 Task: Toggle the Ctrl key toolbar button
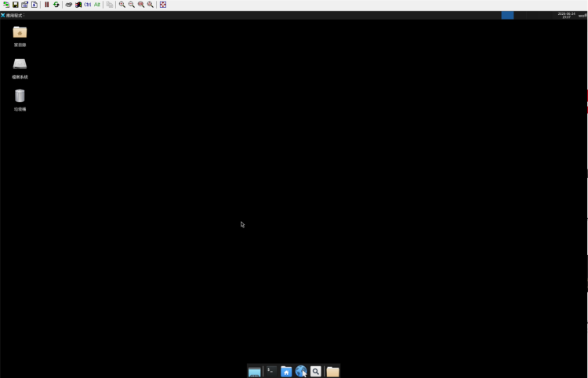(x=87, y=5)
